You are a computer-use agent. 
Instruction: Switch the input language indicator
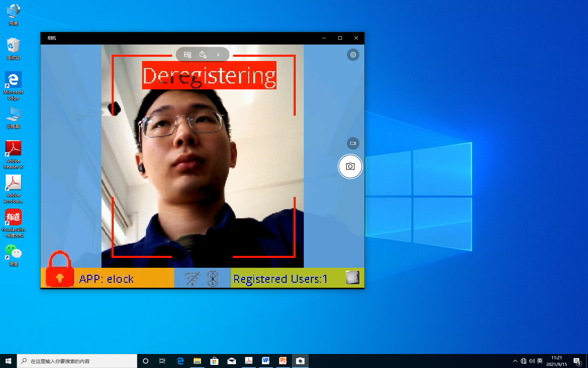[540, 361]
